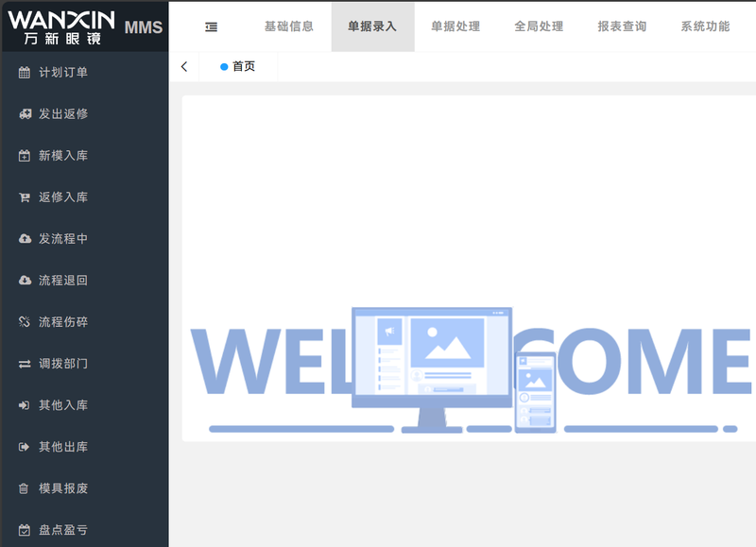
Task: Click the calendar icon beside 计划订单
Action: (x=25, y=73)
